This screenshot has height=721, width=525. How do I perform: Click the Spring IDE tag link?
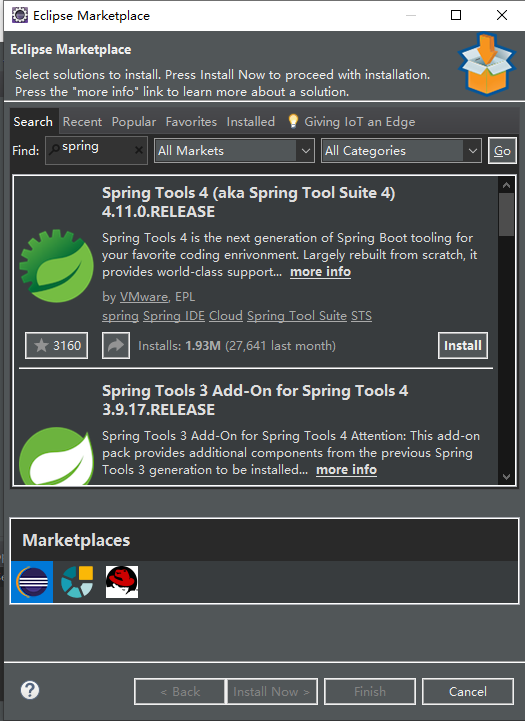point(174,316)
